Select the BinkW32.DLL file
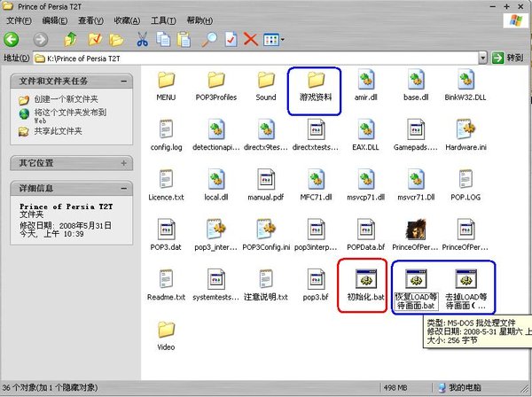Image resolution: width=532 pixels, height=397 pixels. (465, 85)
